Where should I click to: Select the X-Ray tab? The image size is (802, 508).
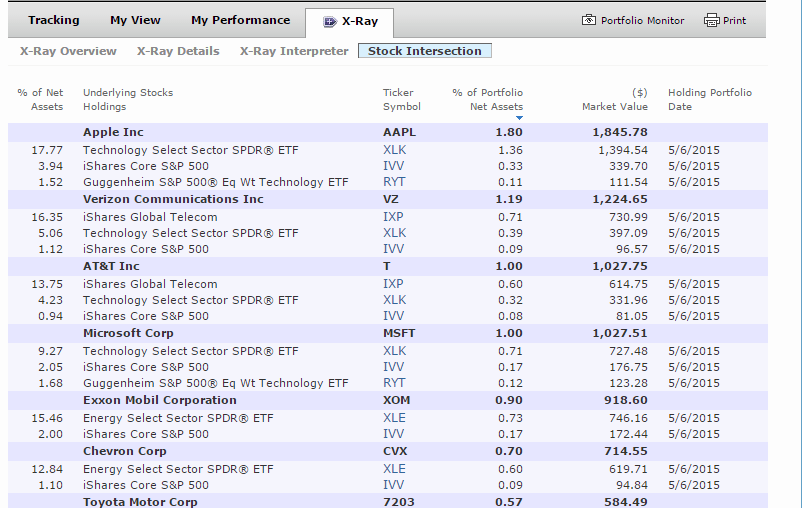point(350,23)
